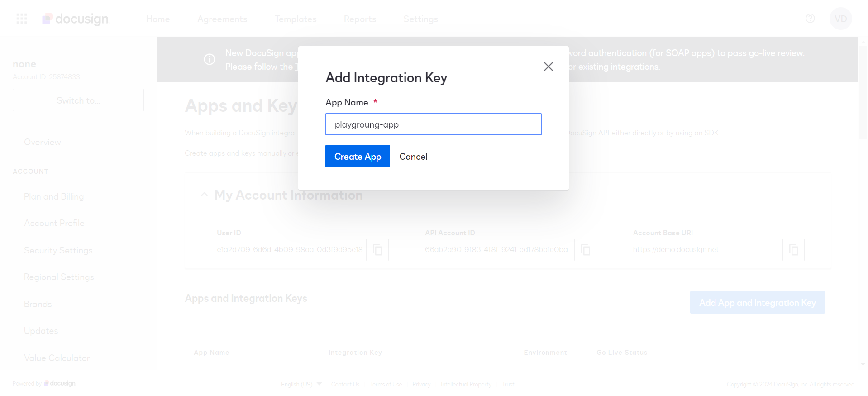The height and width of the screenshot is (396, 868).
Task: Open Terms of Use footer link
Action: (386, 384)
